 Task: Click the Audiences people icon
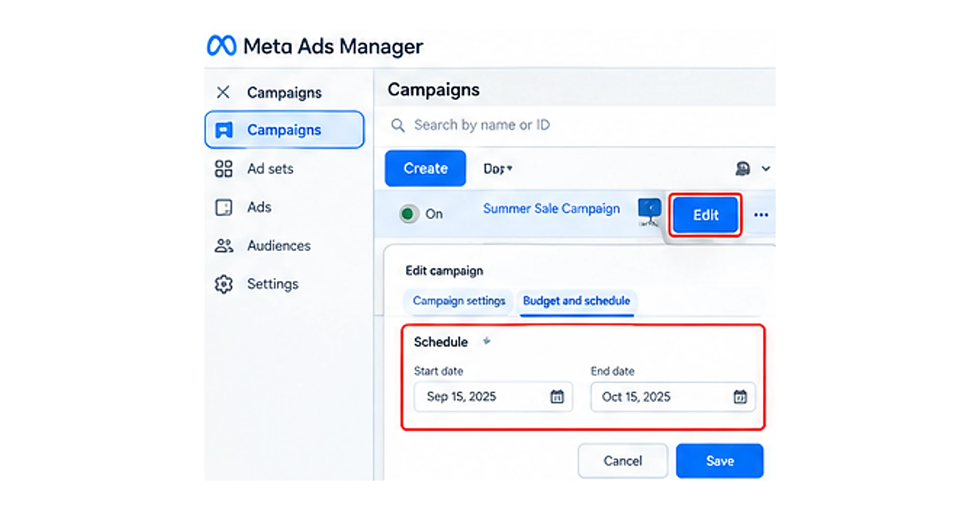(223, 245)
